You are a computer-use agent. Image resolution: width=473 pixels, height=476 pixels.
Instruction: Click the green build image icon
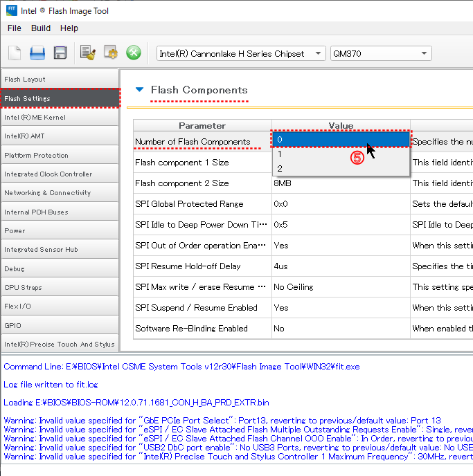(133, 53)
